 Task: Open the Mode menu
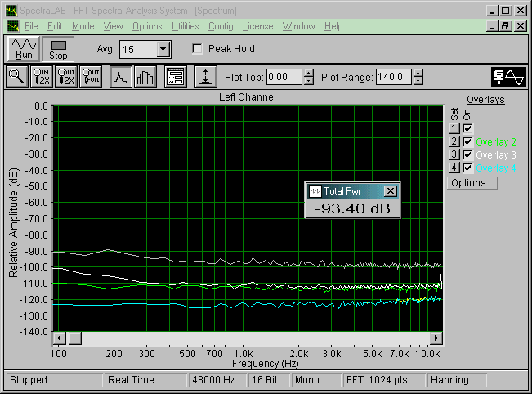click(83, 26)
